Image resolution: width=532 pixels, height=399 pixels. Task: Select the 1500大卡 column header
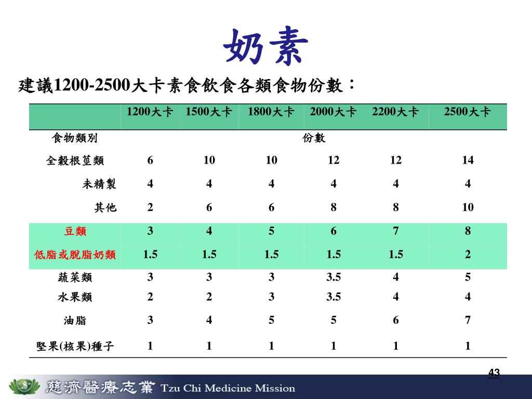tap(209, 112)
